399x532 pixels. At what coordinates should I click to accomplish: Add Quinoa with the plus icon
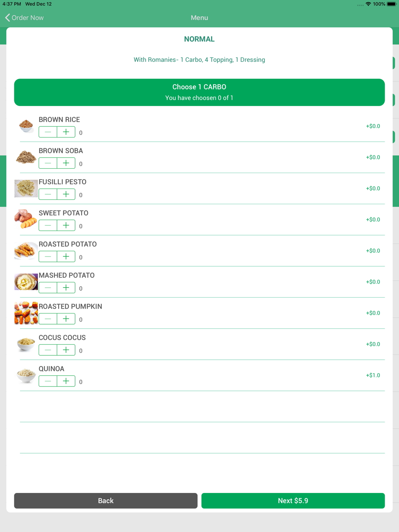66,381
